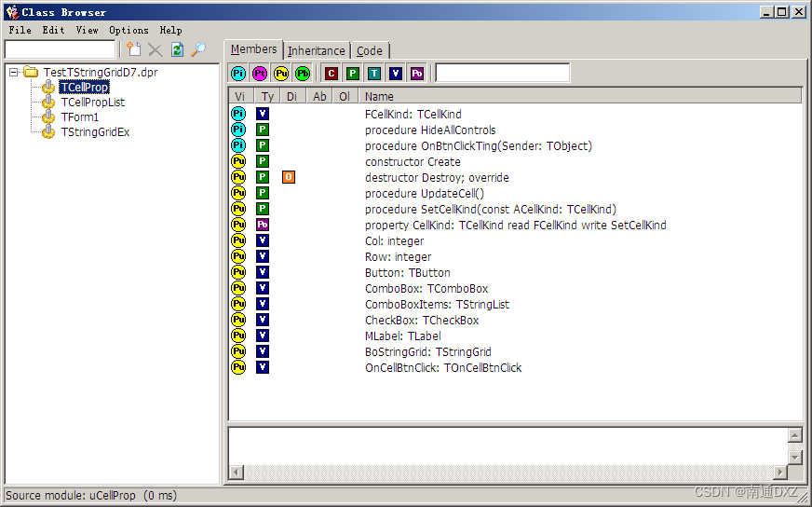
Task: Click the delete X toolbar icon
Action: click(x=155, y=49)
